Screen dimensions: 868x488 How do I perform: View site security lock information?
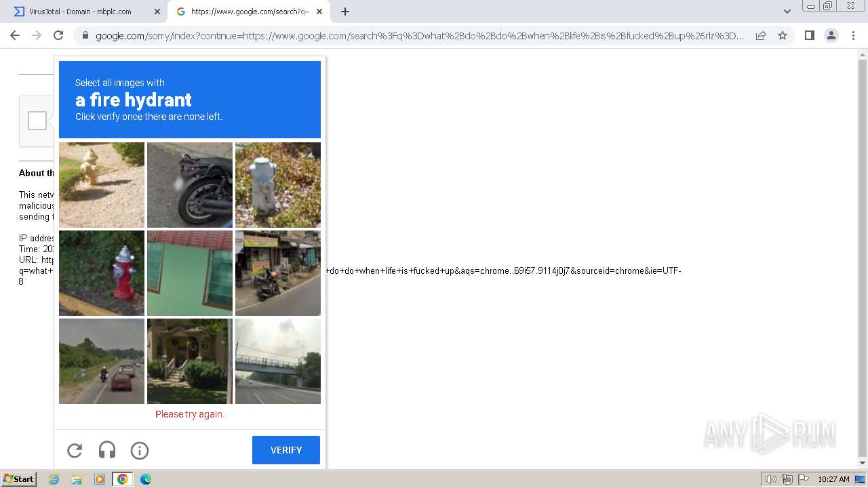pyautogui.click(x=85, y=36)
